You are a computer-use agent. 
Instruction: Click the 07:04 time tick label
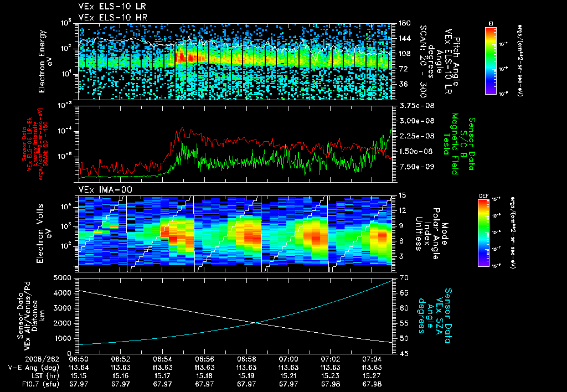click(x=372, y=359)
